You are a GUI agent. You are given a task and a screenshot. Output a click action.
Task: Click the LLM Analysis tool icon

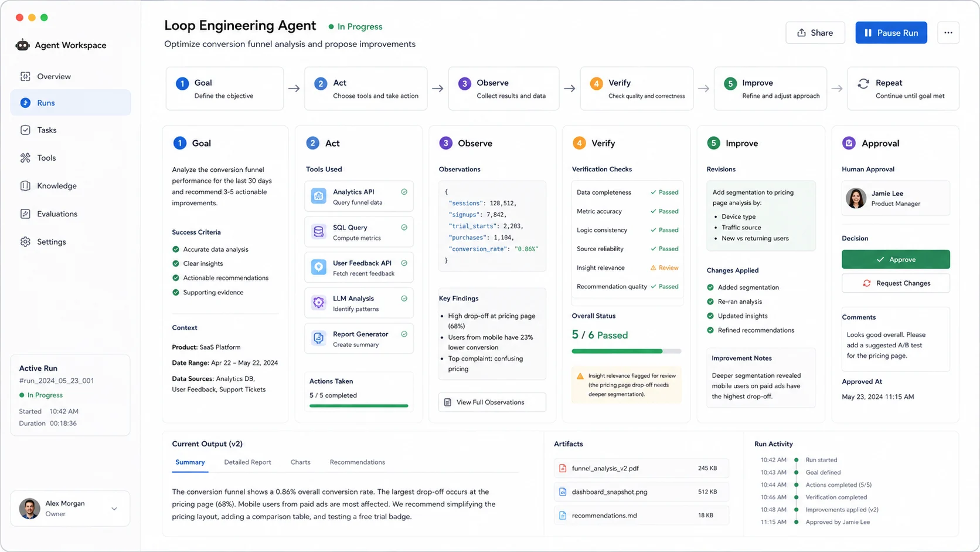(319, 303)
